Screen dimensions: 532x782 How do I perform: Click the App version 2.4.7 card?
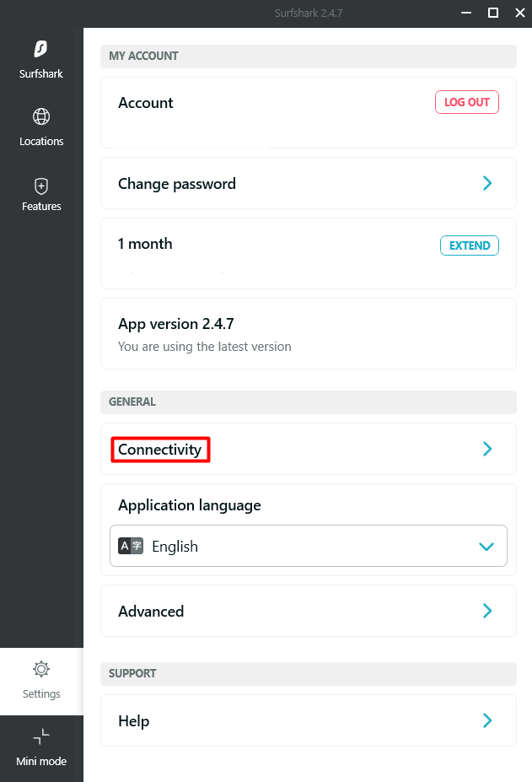309,334
